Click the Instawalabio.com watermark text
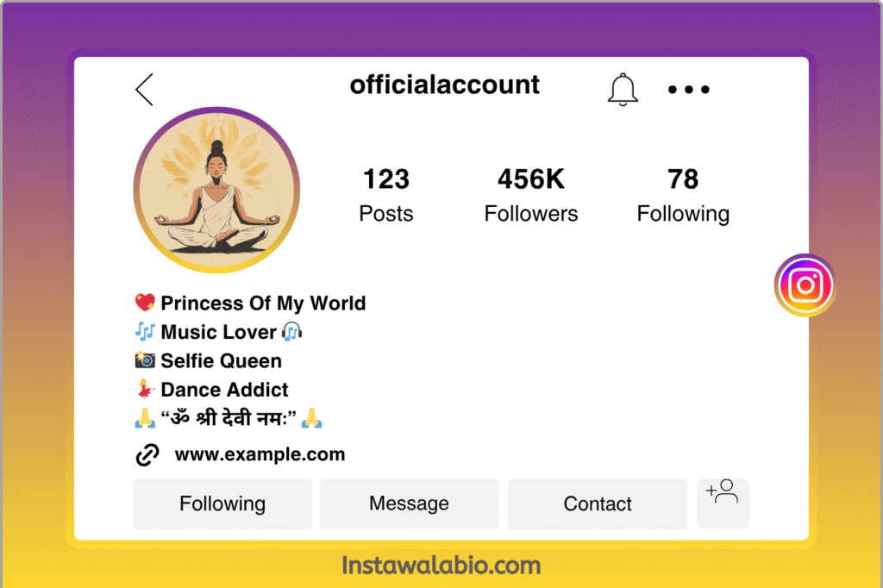The height and width of the screenshot is (588, 883). click(441, 566)
